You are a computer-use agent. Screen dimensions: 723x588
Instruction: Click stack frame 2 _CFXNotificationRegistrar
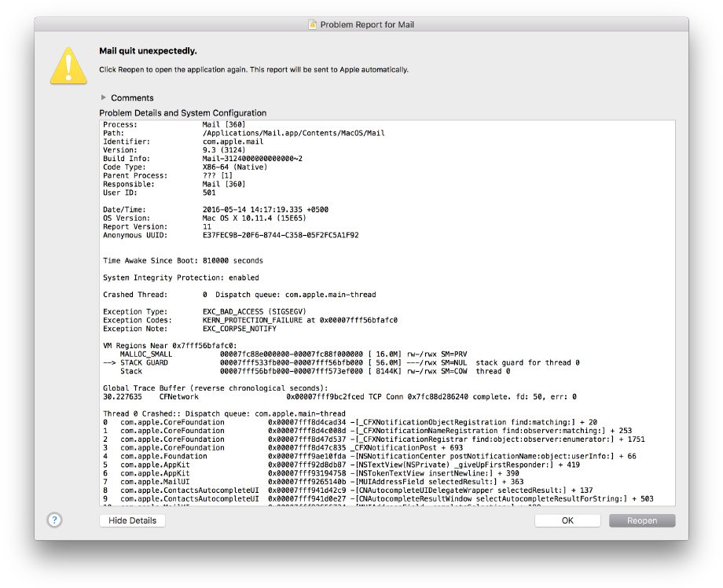(x=374, y=439)
